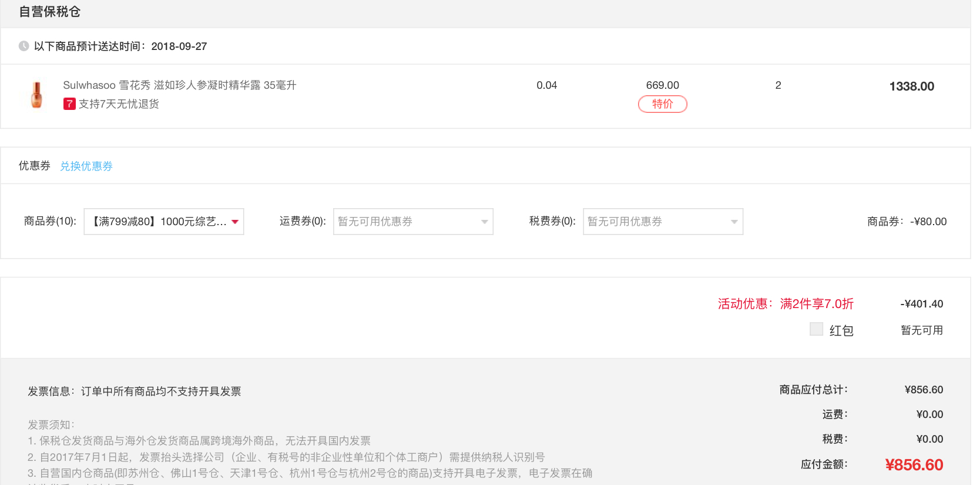Click the Sulwhasoo product thumbnail image
Image resolution: width=980 pixels, height=485 pixels.
pyautogui.click(x=36, y=95)
